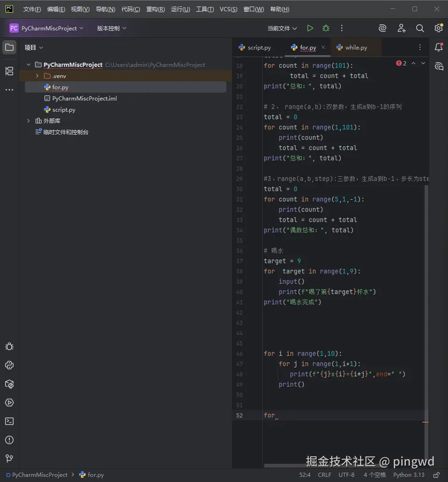The height and width of the screenshot is (482, 448).
Task: Click line number 52 in gutter
Action: click(239, 415)
